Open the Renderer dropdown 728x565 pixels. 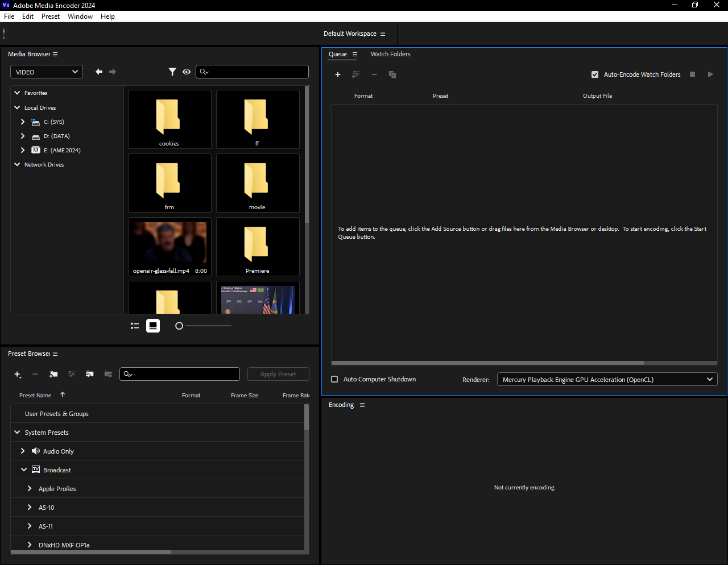pyautogui.click(x=607, y=379)
